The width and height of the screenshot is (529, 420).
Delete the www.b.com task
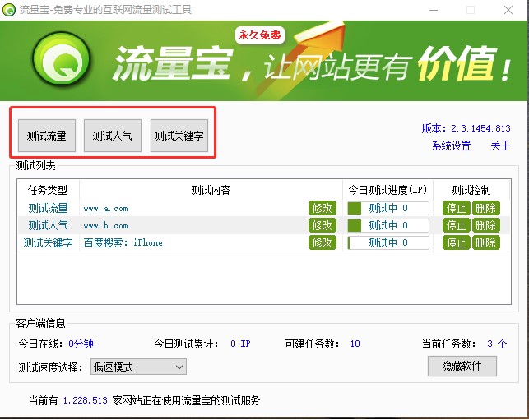pyautogui.click(x=486, y=225)
